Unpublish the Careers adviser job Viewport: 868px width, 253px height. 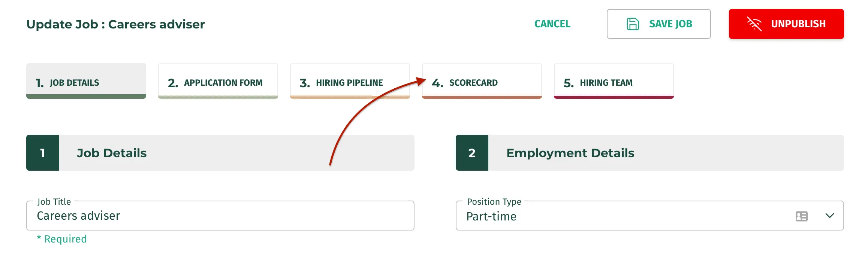(786, 24)
